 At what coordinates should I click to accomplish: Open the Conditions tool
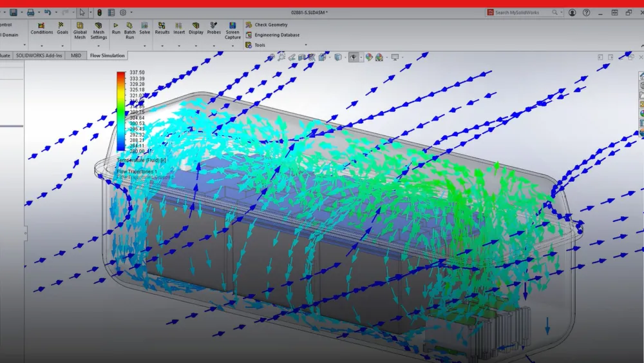pyautogui.click(x=41, y=28)
